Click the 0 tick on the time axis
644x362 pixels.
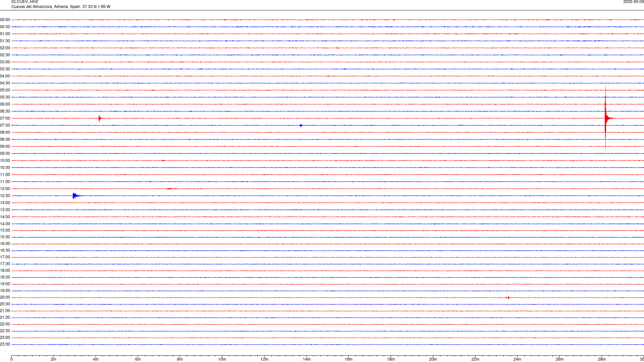[x=11, y=359]
